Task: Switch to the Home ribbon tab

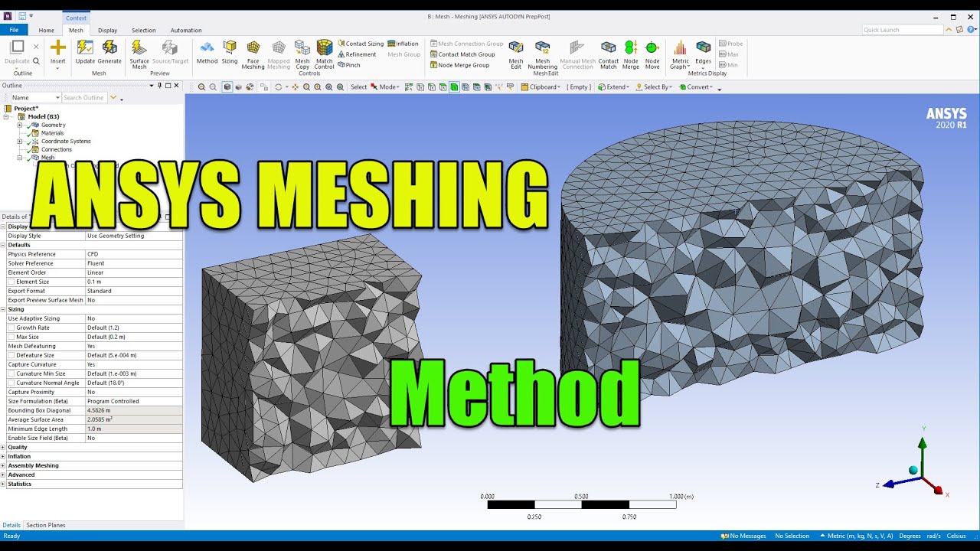Action: [47, 31]
